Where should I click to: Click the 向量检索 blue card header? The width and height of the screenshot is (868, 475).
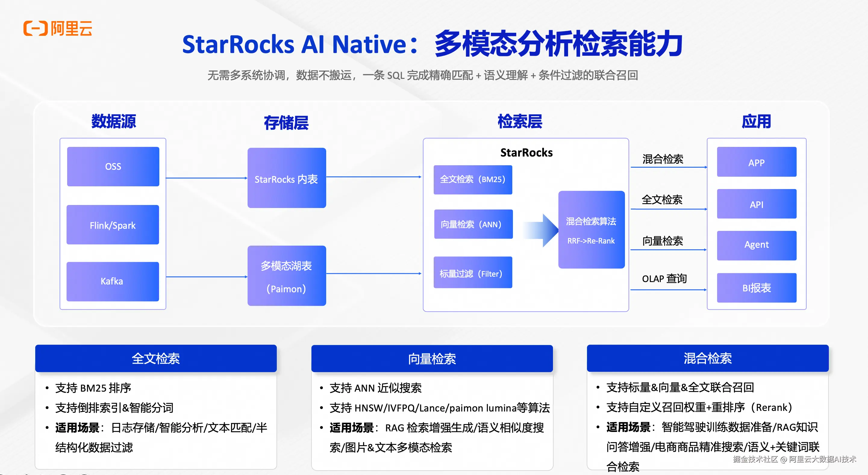point(432,359)
